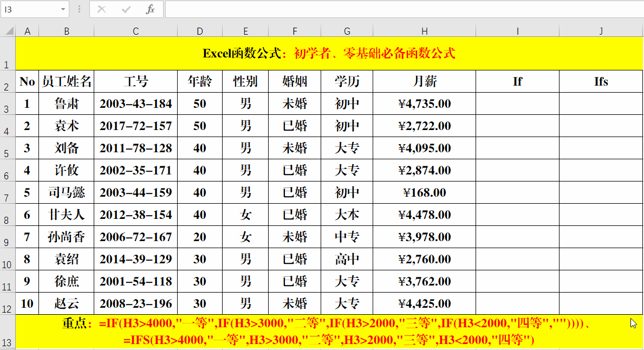644x350 pixels.
Task: Select column I header
Action: [x=517, y=31]
